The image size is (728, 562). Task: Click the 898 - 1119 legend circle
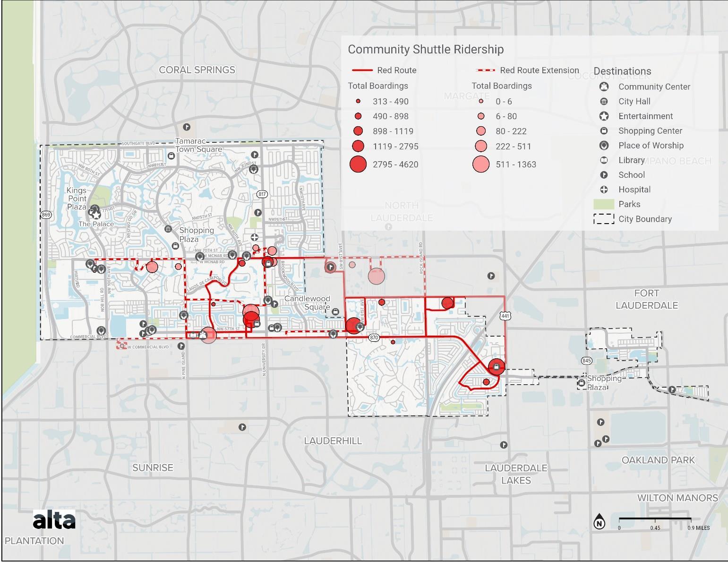point(358,131)
